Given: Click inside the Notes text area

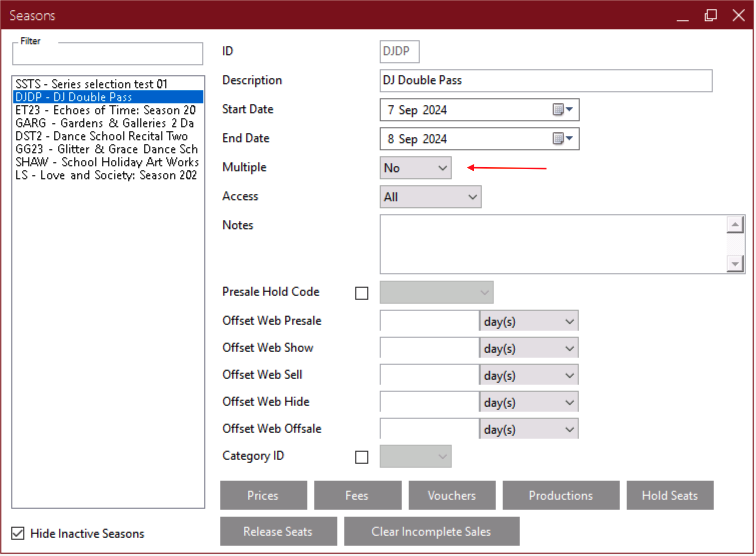Looking at the screenshot, I should tap(553, 244).
